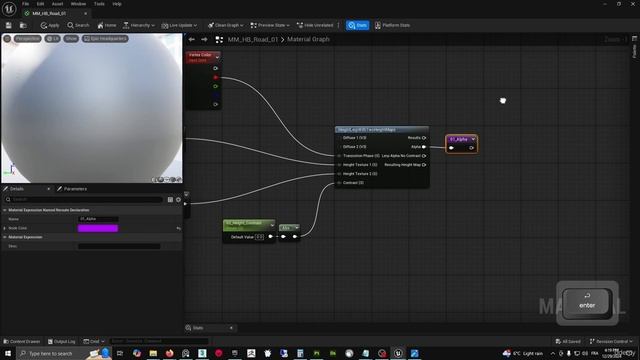Collapse the Material Expression section

(5, 237)
